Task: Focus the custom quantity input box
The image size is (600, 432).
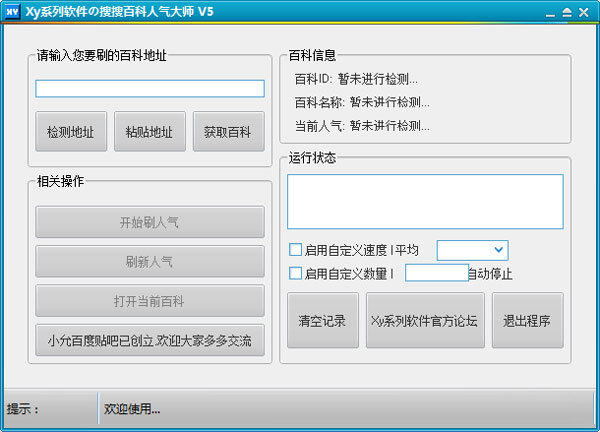Action: coord(437,273)
